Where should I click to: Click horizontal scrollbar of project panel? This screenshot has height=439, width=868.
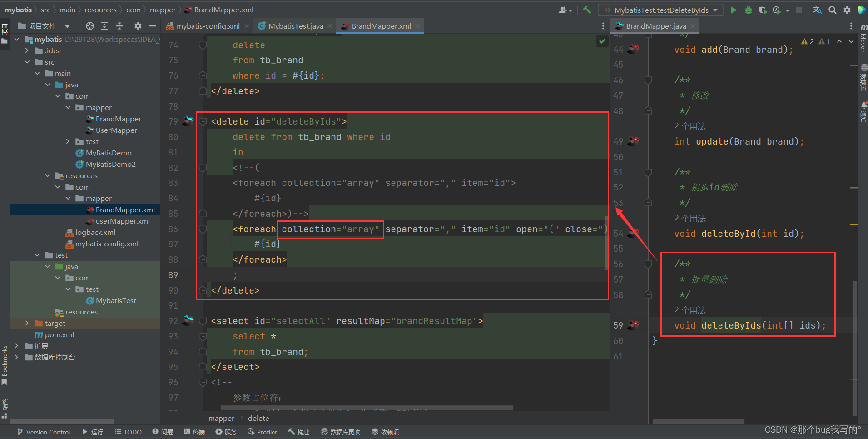(63, 421)
